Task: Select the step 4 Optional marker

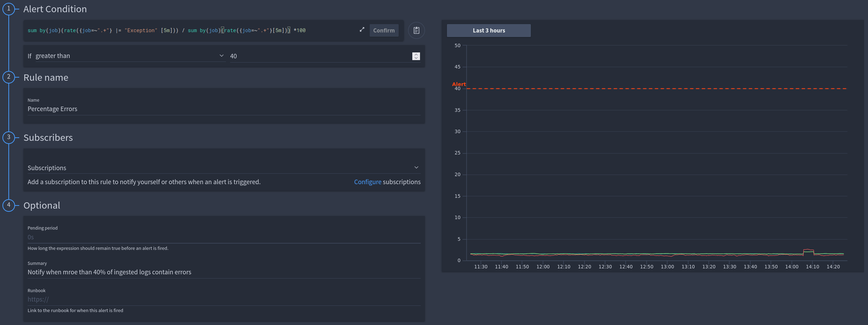Action: 9,205
